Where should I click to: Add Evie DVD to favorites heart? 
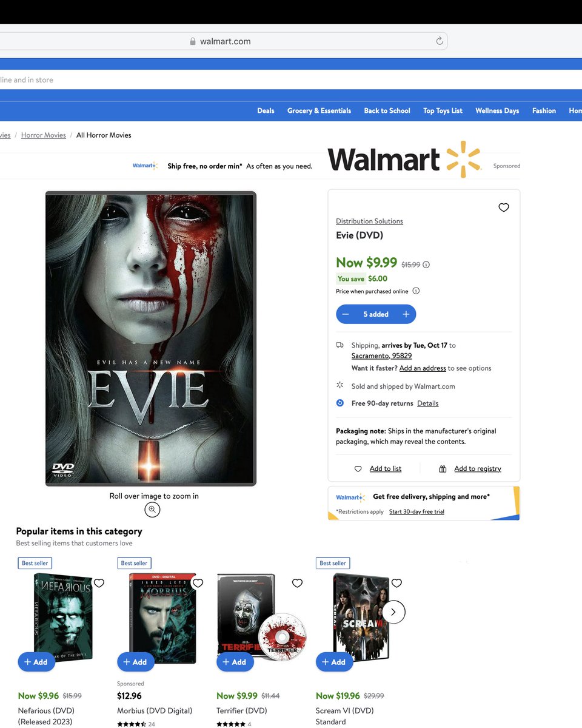point(503,207)
